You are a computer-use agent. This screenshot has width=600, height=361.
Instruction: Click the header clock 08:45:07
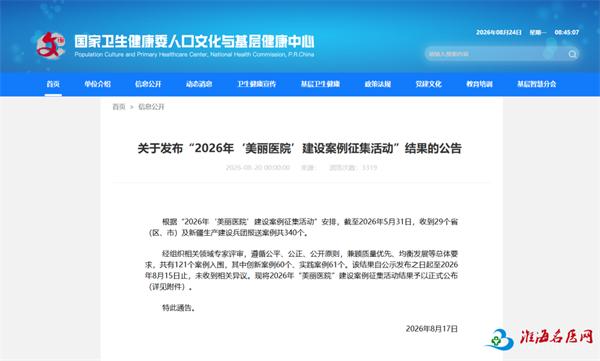(567, 33)
